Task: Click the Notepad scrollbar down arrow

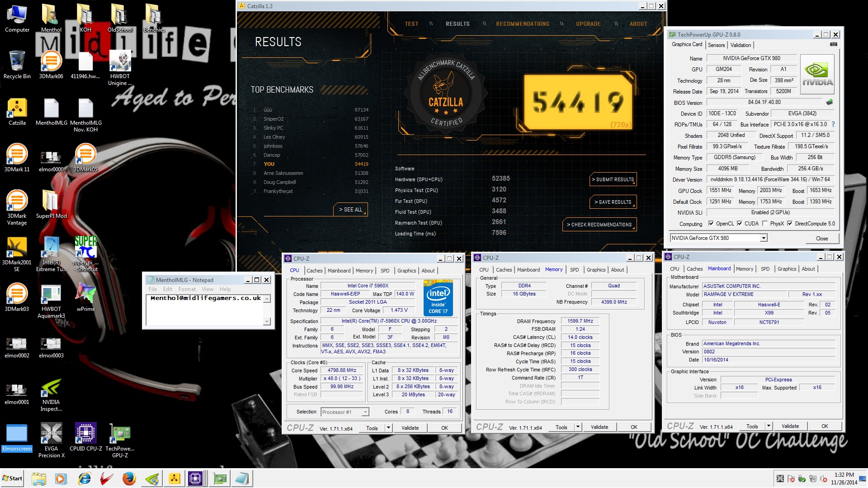Action: pos(267,321)
